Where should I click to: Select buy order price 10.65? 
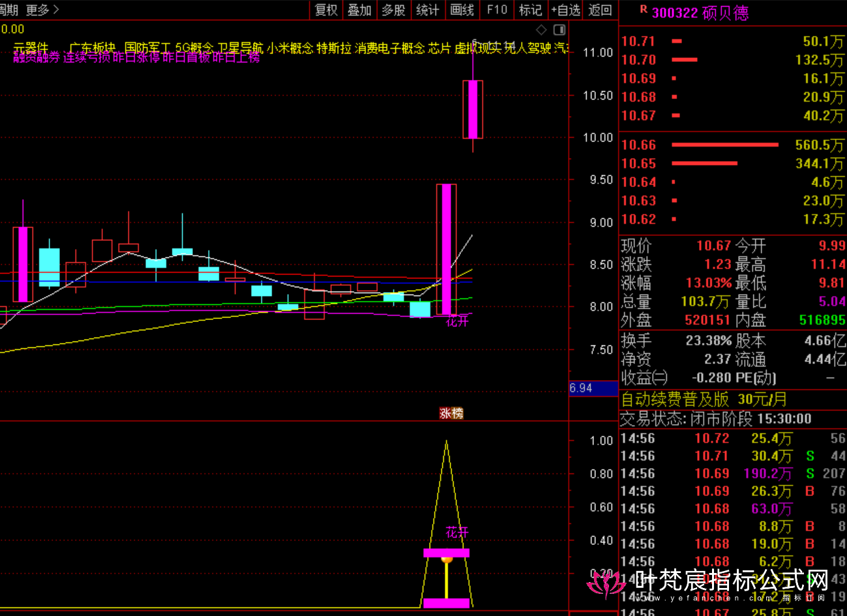point(638,164)
